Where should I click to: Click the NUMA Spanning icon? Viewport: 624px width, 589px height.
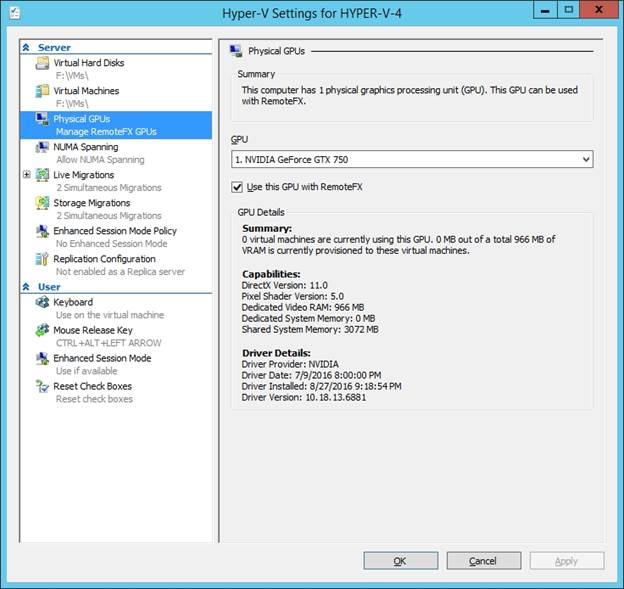tap(42, 147)
